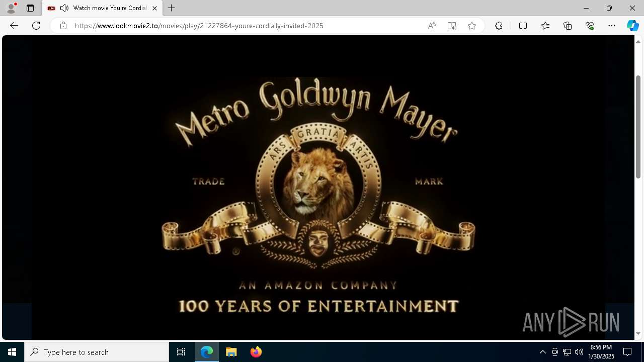Open the clock showing 8:56 PM
Image resolution: width=644 pixels, height=362 pixels.
pyautogui.click(x=601, y=352)
